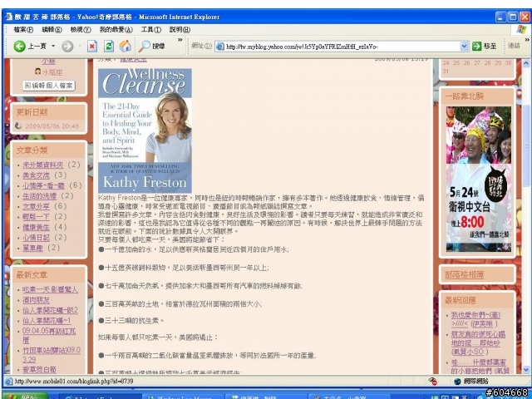Viewport: 532px width, 399px height.
Task: Open recent post 香草茭白筍
Action: click(x=39, y=369)
